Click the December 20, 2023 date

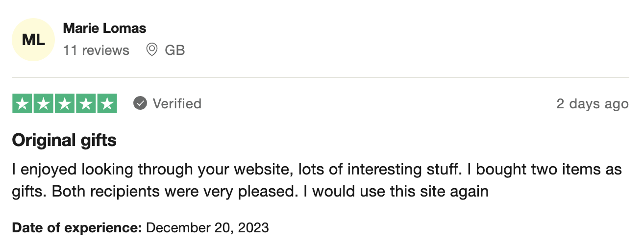(208, 228)
